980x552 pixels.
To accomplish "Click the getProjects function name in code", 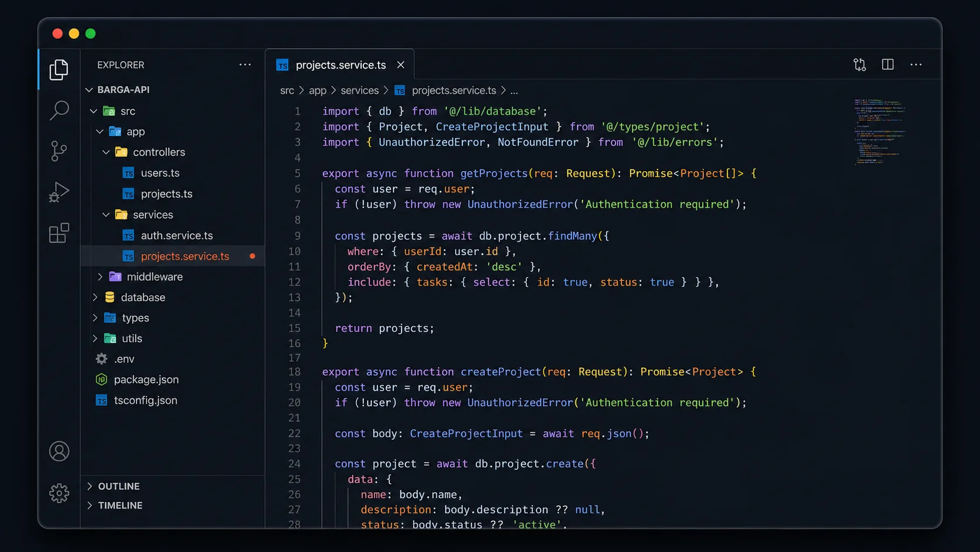I will point(494,173).
